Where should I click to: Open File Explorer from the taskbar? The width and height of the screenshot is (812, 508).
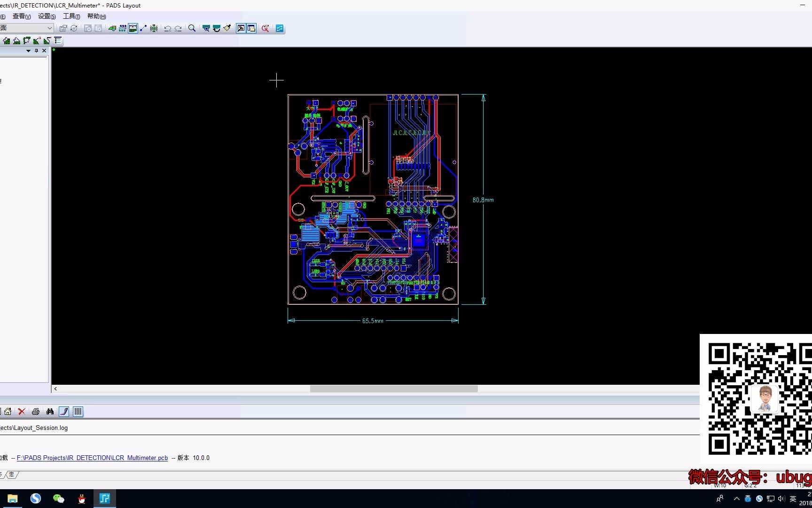coord(13,499)
